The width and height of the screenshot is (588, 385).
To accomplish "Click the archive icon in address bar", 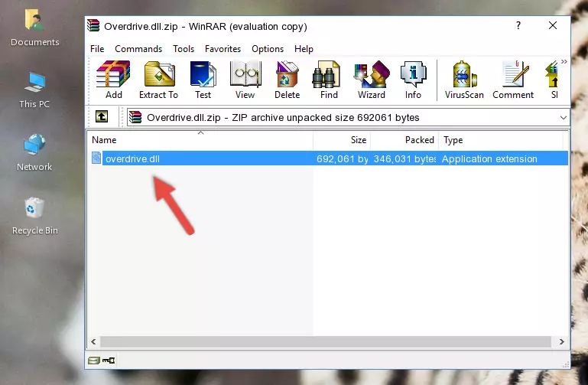I will [135, 117].
